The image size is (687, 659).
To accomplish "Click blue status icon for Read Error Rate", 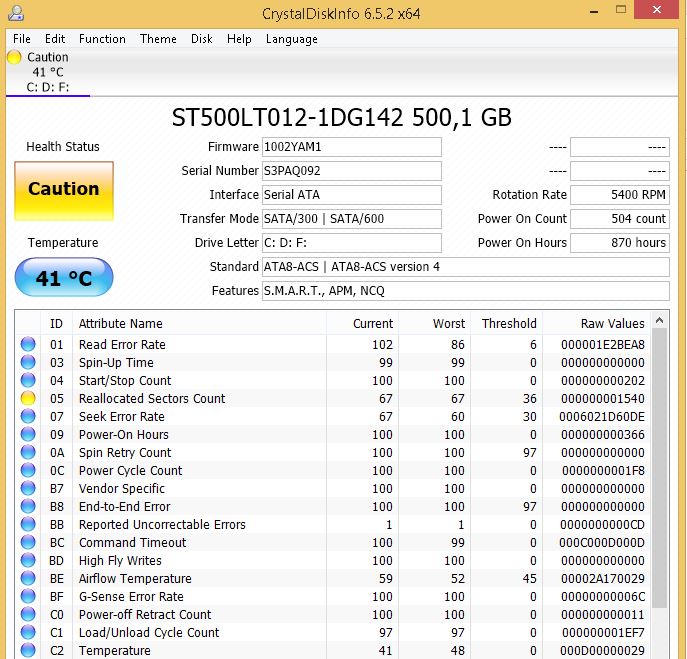I will [x=28, y=344].
